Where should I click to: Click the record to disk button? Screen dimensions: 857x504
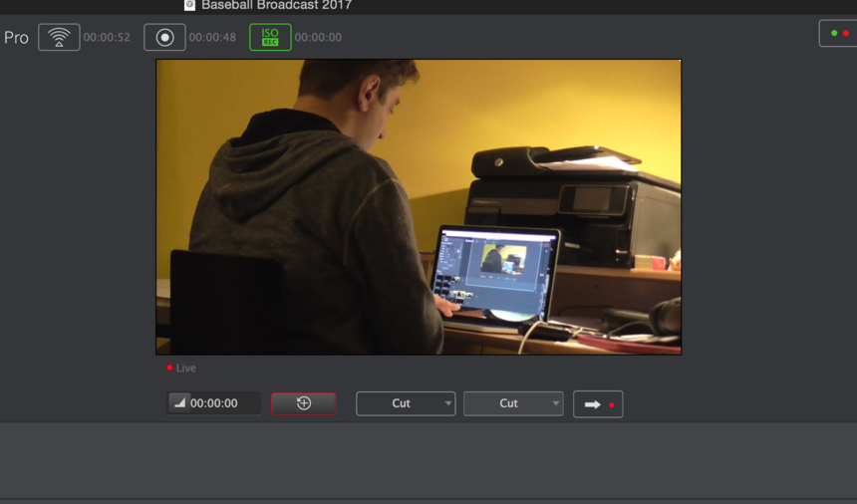pos(164,37)
